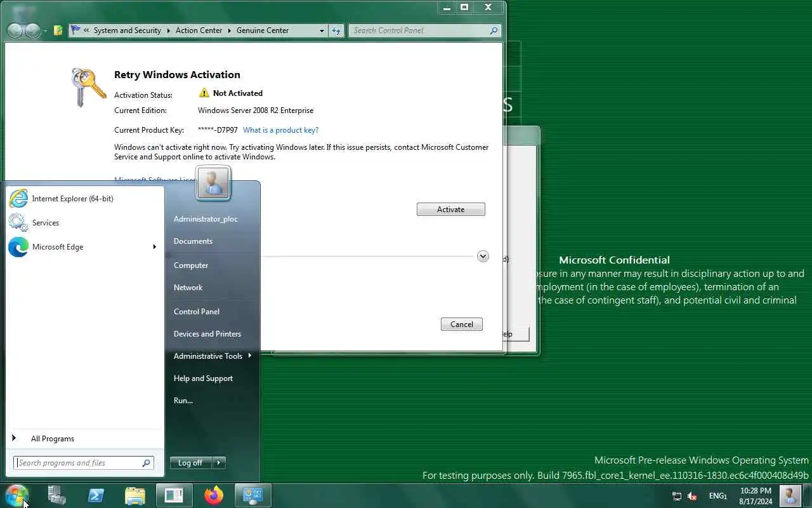Open the dropdown arrow after Action Center breadcrumb
The height and width of the screenshot is (508, 812).
tap(230, 30)
